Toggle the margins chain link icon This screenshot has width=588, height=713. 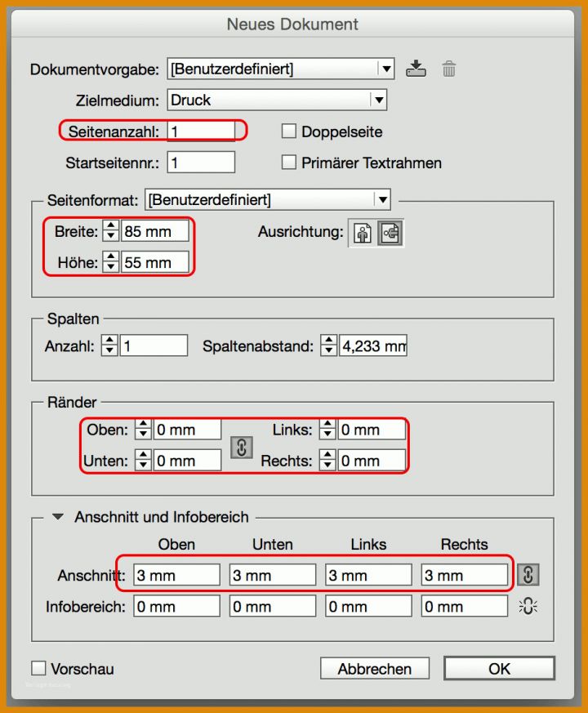pyautogui.click(x=242, y=448)
